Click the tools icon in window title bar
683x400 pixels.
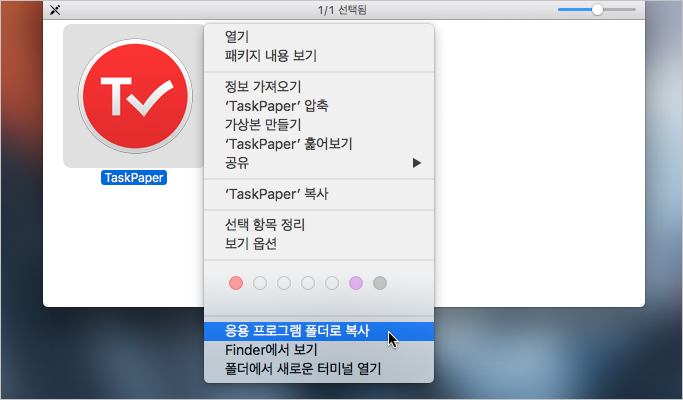coord(55,10)
